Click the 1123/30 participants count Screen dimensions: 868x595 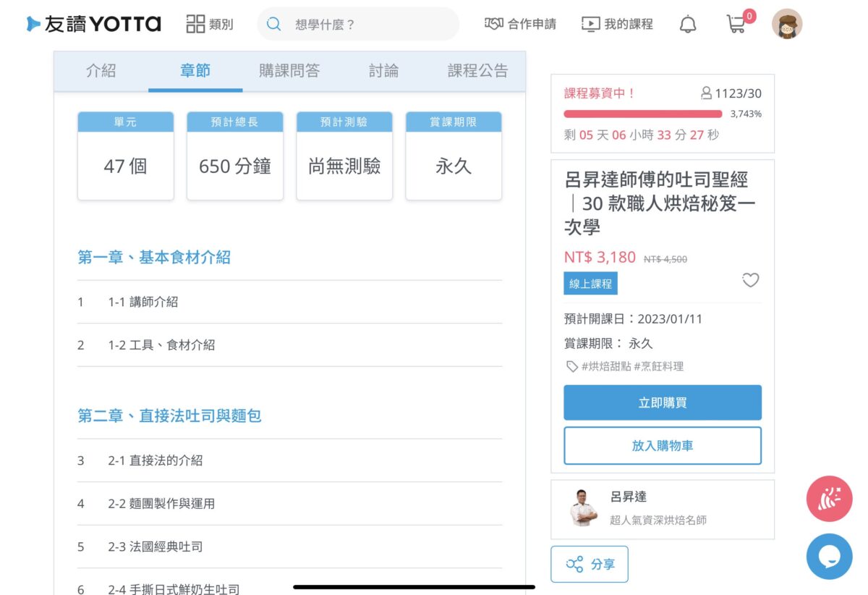click(731, 93)
